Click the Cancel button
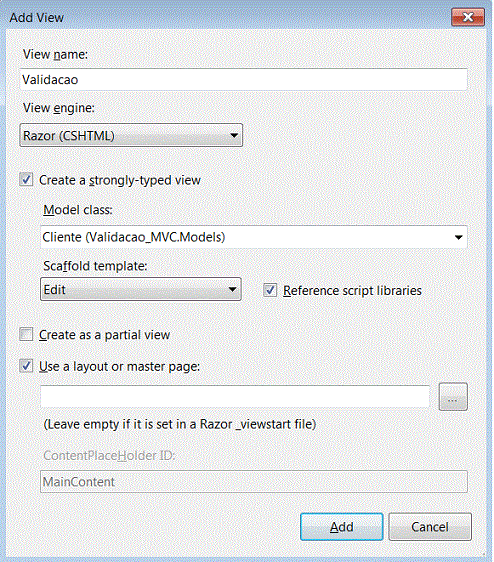 click(430, 527)
